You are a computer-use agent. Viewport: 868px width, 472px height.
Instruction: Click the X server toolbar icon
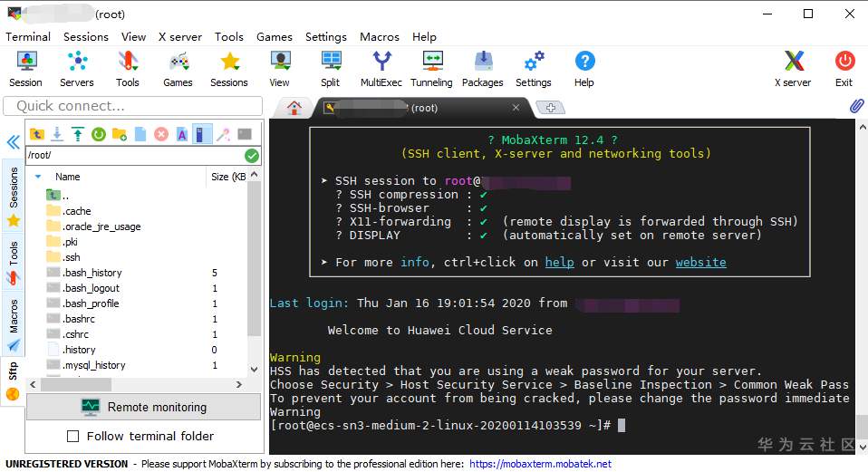click(x=794, y=69)
